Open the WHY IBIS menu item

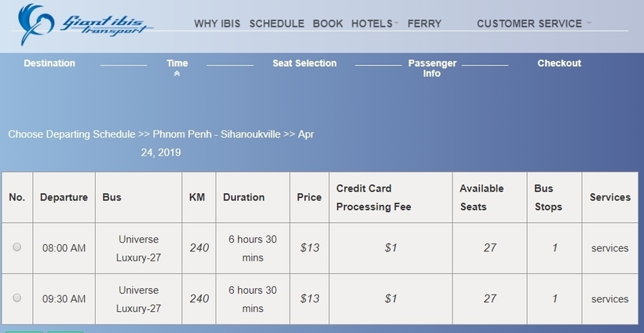(x=217, y=24)
